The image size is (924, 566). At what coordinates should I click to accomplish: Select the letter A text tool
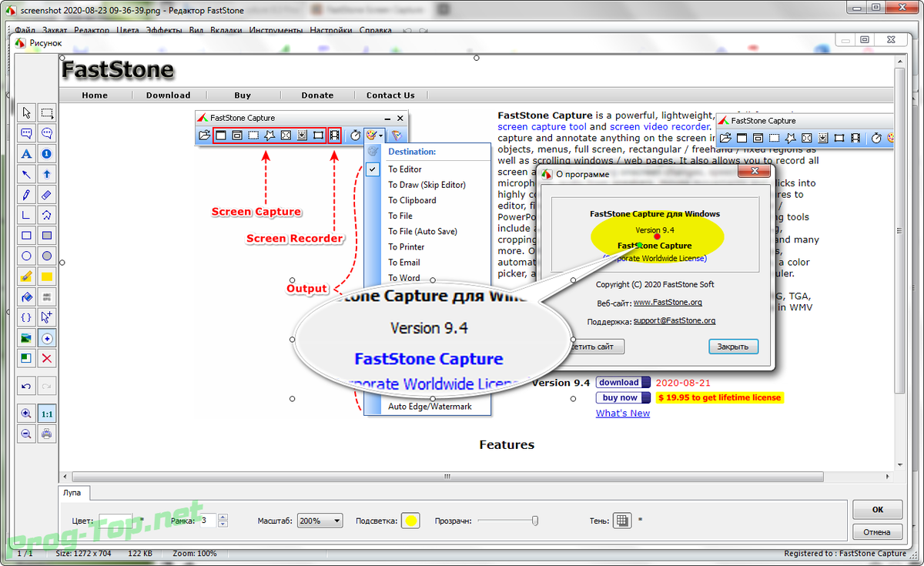tap(27, 154)
